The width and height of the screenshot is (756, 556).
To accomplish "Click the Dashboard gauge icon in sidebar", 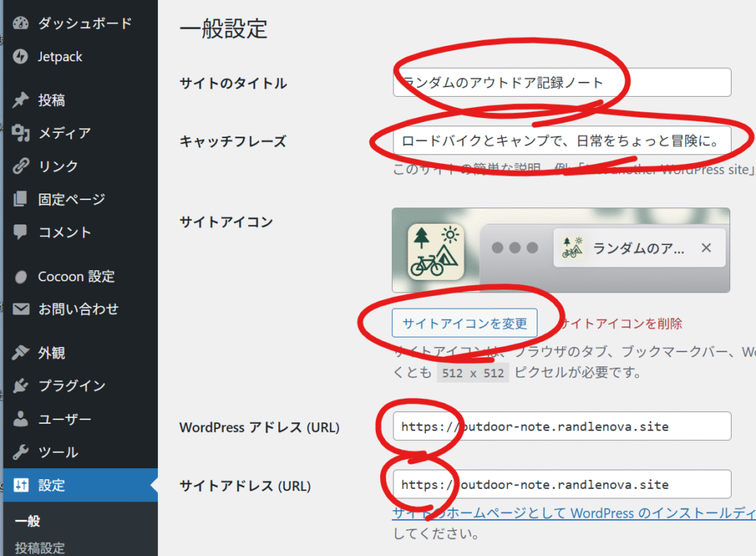I will 21,24.
